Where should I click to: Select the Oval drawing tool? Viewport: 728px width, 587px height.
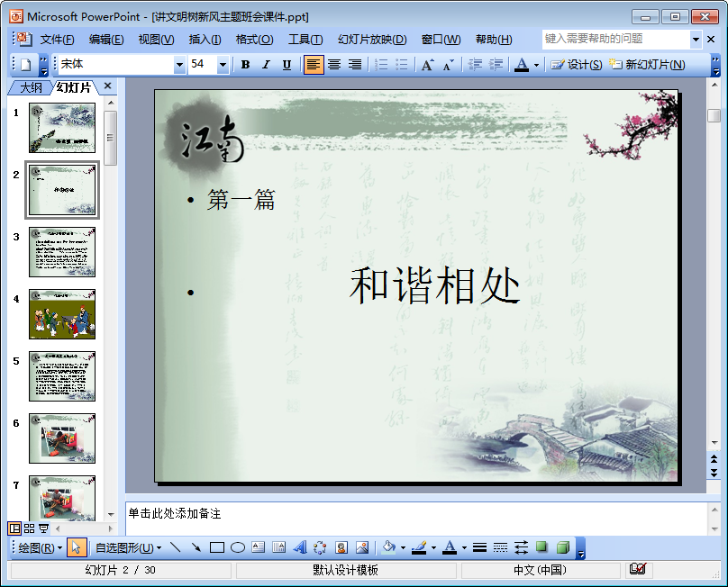tap(238, 547)
